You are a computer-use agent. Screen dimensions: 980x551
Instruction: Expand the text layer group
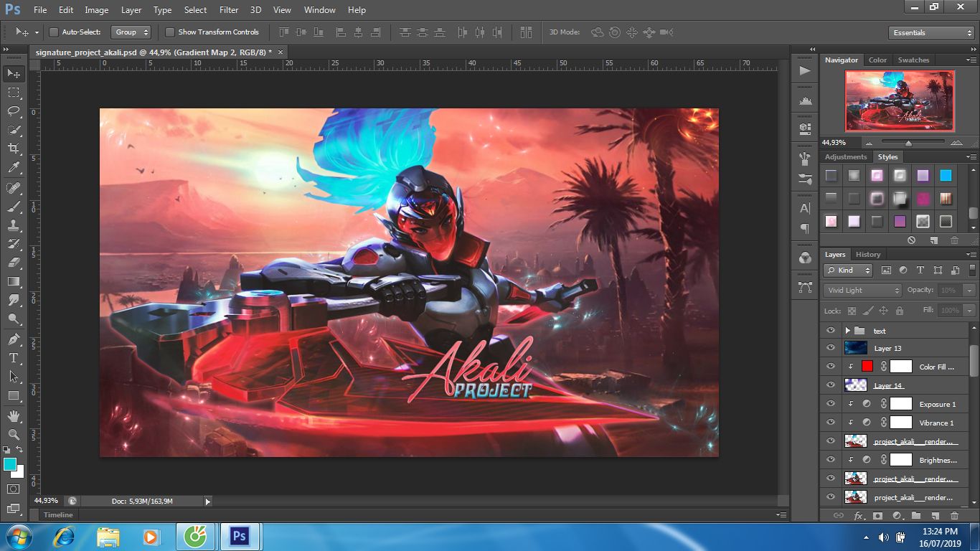coord(847,331)
